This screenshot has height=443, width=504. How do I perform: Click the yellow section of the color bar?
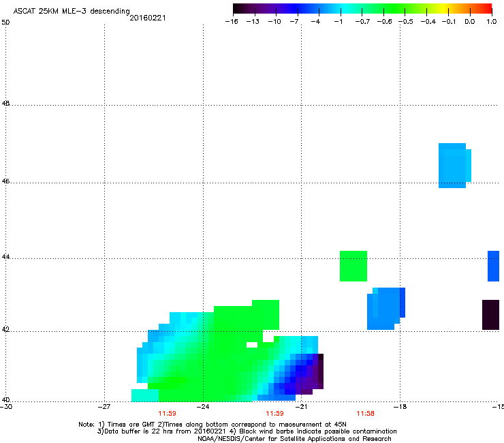(x=443, y=8)
